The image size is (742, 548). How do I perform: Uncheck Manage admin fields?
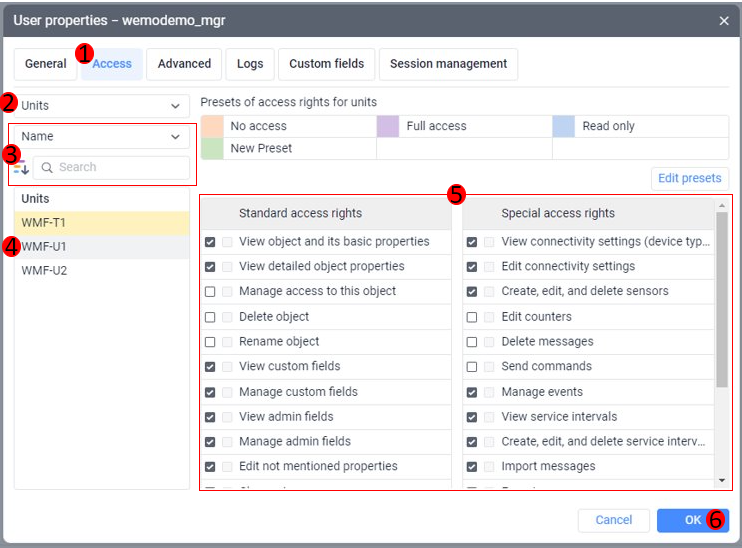(x=210, y=442)
